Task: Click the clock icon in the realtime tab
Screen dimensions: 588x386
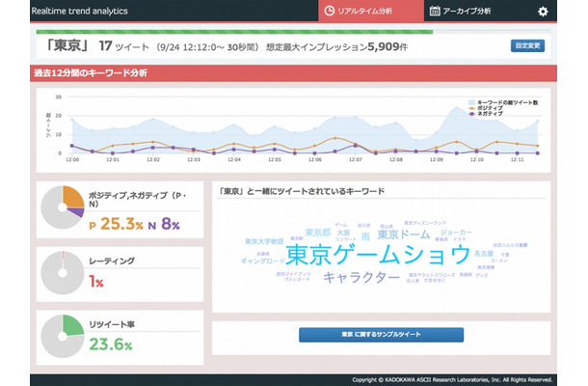Action: tap(330, 11)
